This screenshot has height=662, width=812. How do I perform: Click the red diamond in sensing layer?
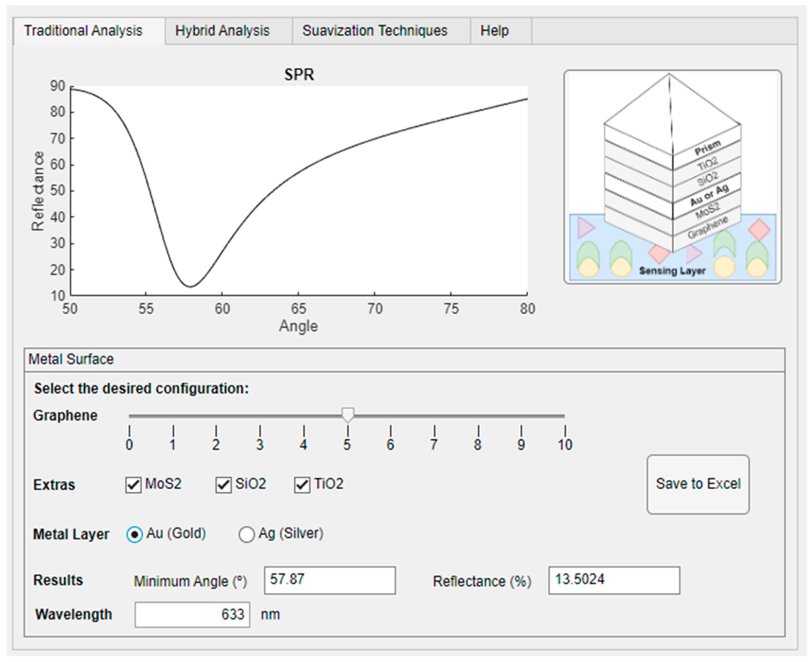tap(759, 229)
